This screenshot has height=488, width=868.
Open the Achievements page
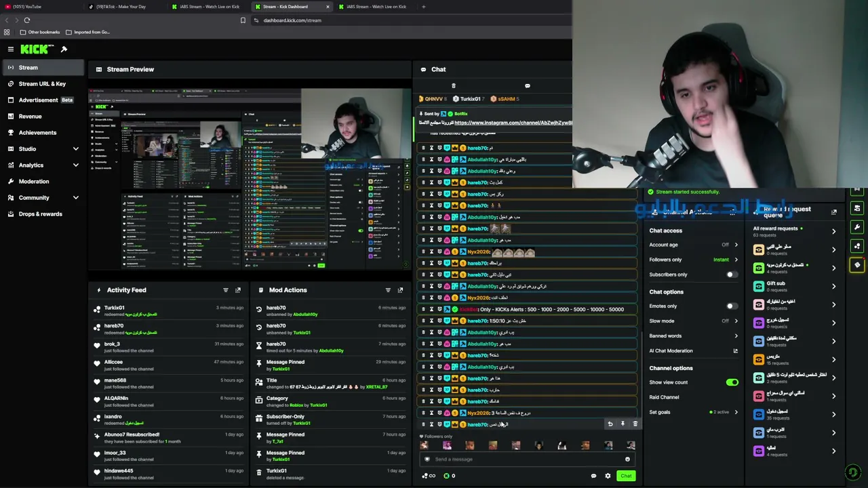(x=43, y=133)
